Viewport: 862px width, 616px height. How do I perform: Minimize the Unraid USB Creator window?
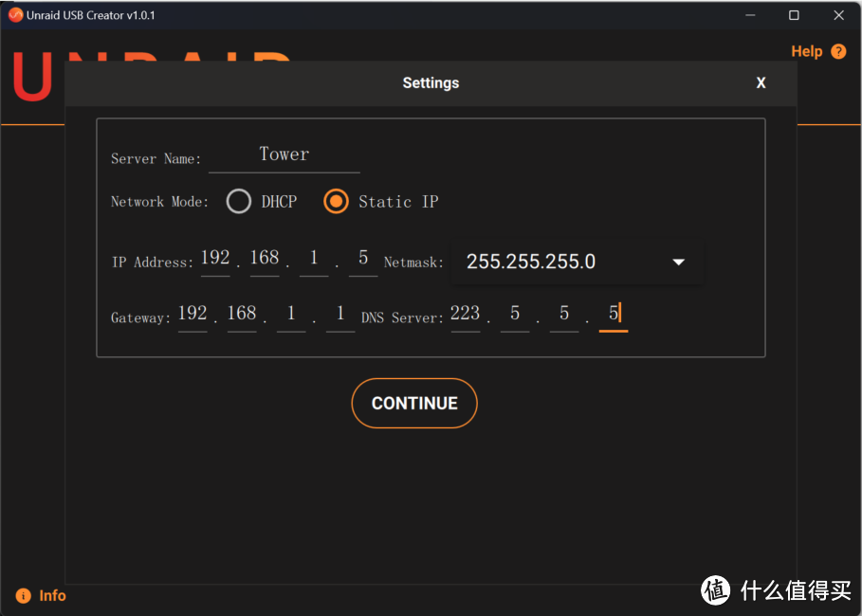click(x=750, y=15)
